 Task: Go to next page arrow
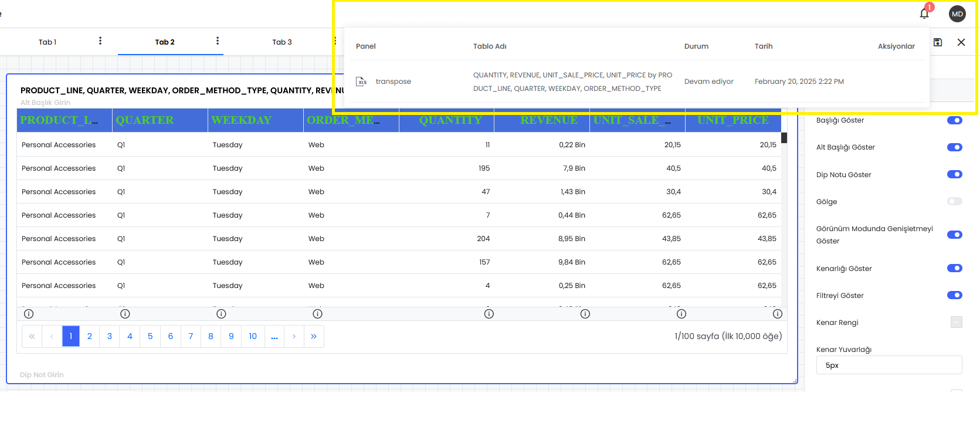pyautogui.click(x=294, y=336)
